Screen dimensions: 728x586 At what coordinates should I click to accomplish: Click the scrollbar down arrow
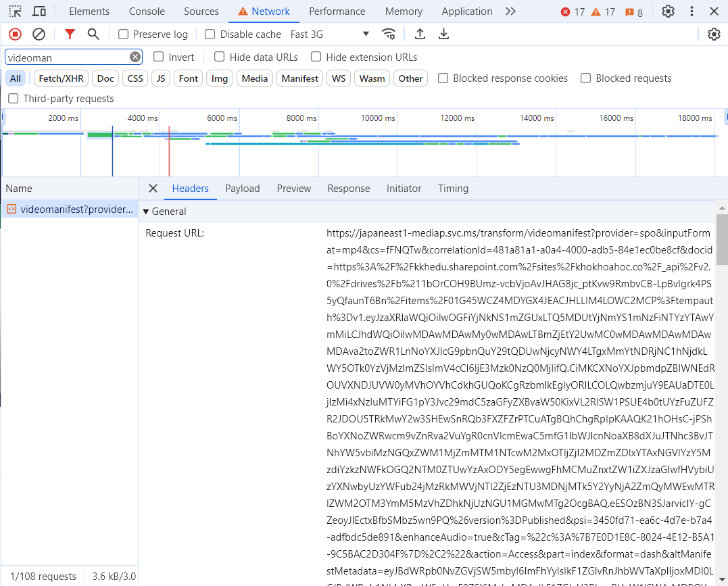(x=722, y=579)
